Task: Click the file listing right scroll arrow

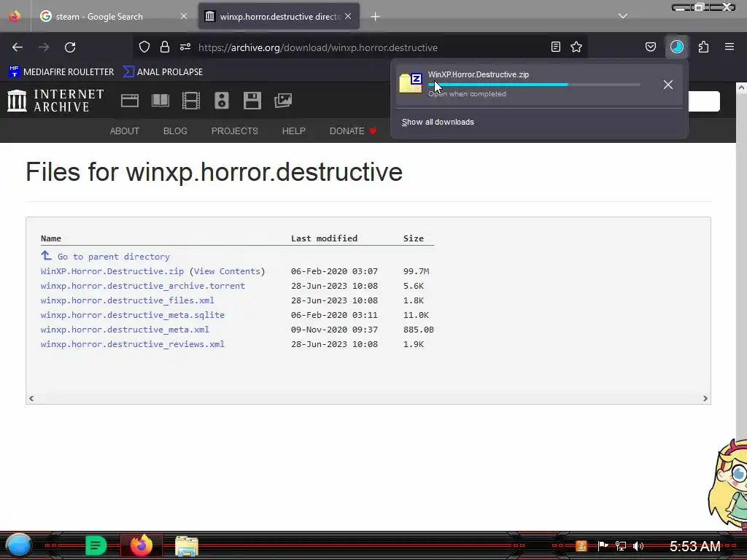Action: [705, 399]
